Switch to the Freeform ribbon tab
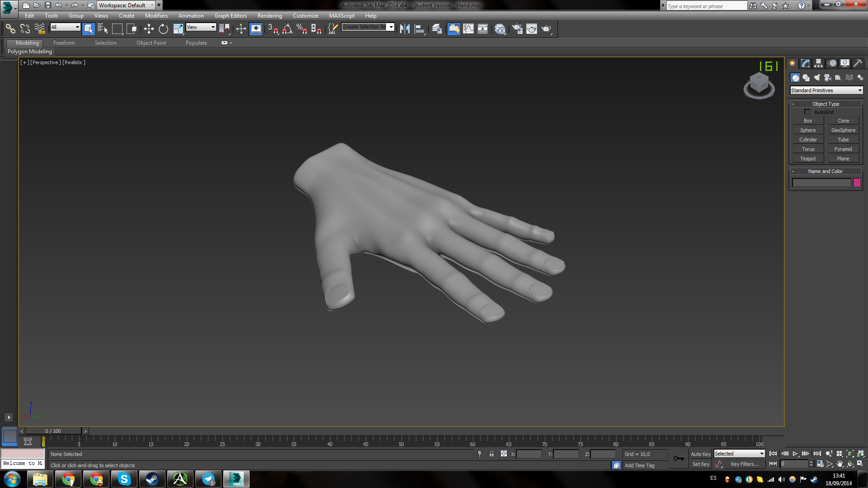868x488 pixels. click(x=64, y=43)
